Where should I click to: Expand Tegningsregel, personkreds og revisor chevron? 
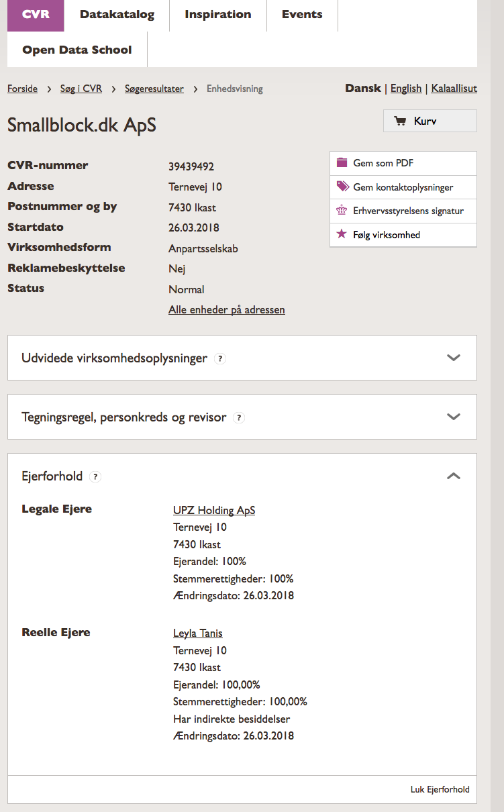point(454,417)
